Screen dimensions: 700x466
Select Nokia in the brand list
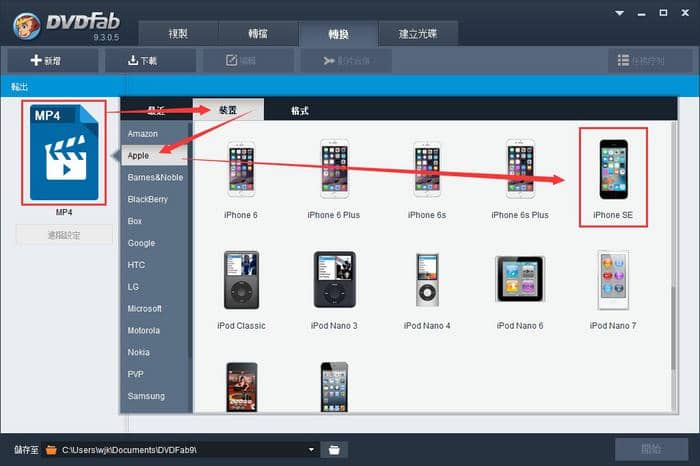(154, 352)
